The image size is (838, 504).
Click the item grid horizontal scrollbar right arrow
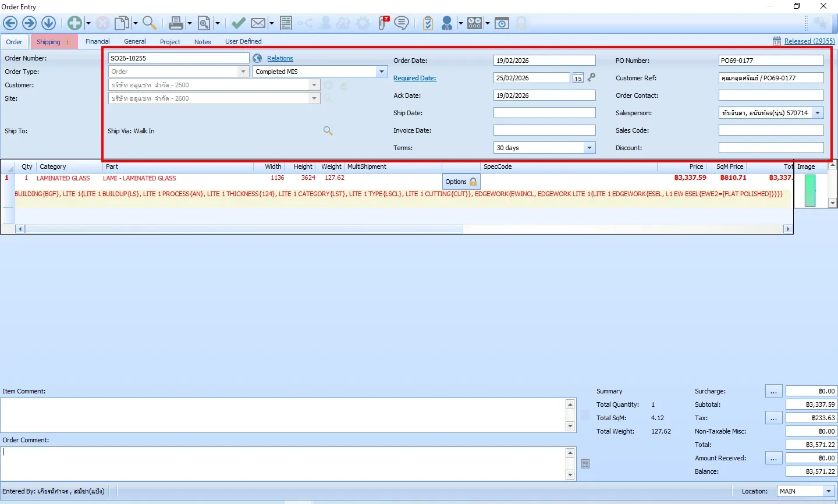tap(788, 229)
